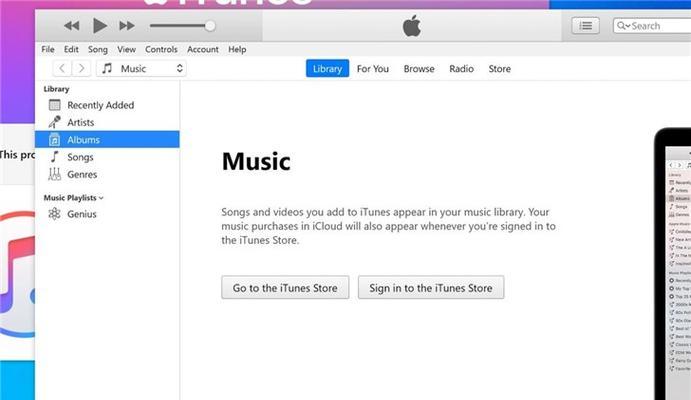
Task: Switch to the For You tab
Action: point(373,69)
